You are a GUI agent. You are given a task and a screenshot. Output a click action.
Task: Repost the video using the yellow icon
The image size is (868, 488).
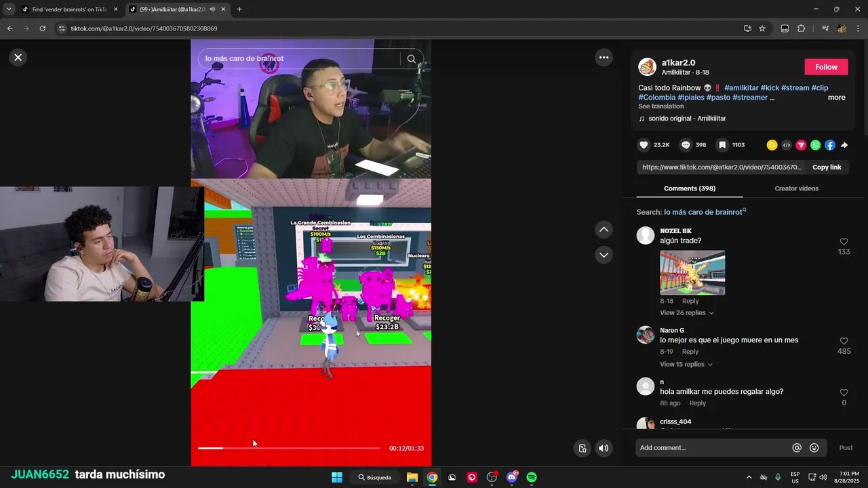point(772,145)
